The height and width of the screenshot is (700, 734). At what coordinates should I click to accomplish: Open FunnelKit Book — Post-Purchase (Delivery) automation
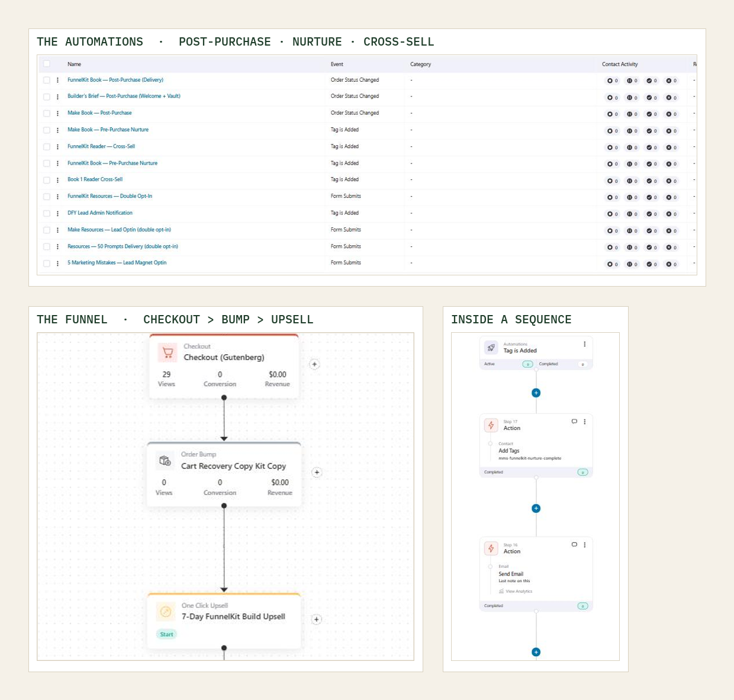coord(115,80)
